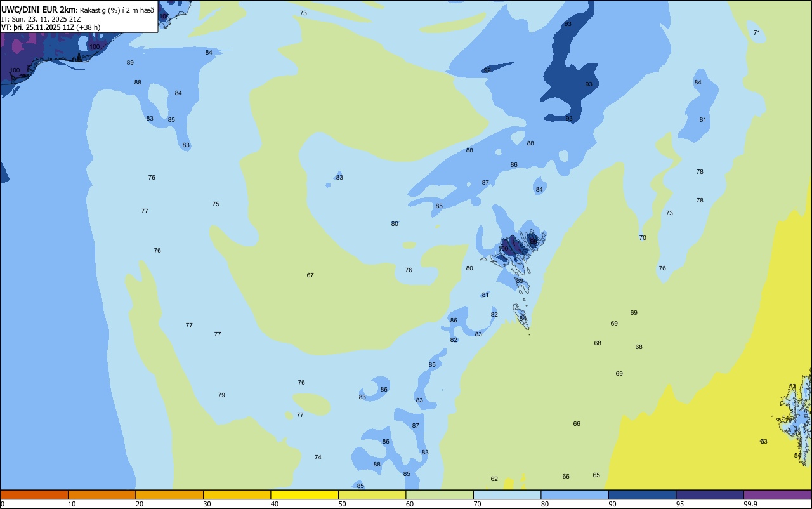Screen dimensions: 812x509
Task: Select the 10–20 orange legend swatch
Action: pos(101,494)
